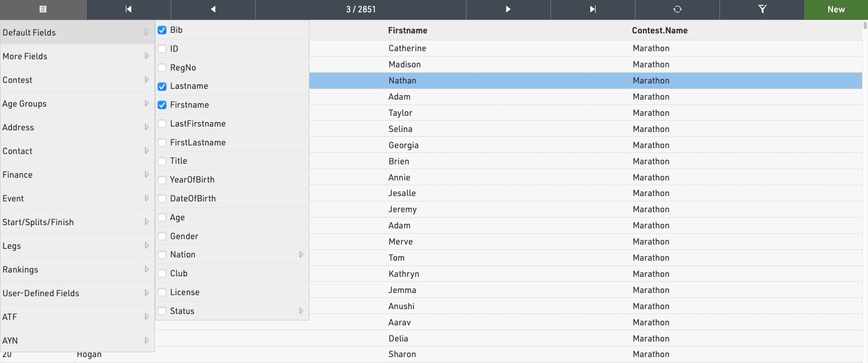Click the grid columns icon in toolbar

point(43,9)
